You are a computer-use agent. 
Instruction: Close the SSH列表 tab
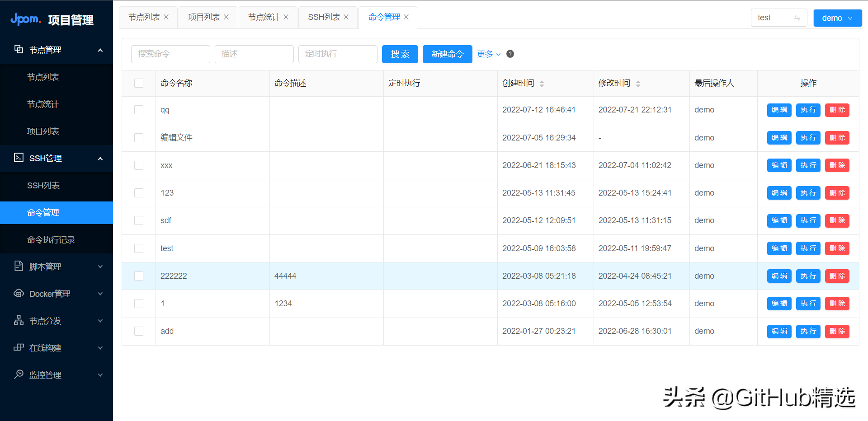point(346,17)
